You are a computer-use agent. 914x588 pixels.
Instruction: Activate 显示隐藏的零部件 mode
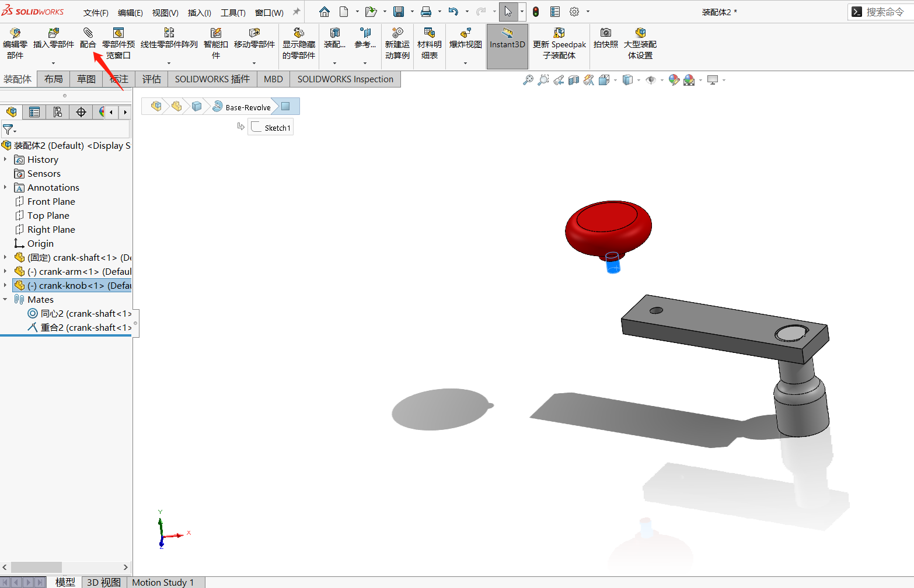298,43
